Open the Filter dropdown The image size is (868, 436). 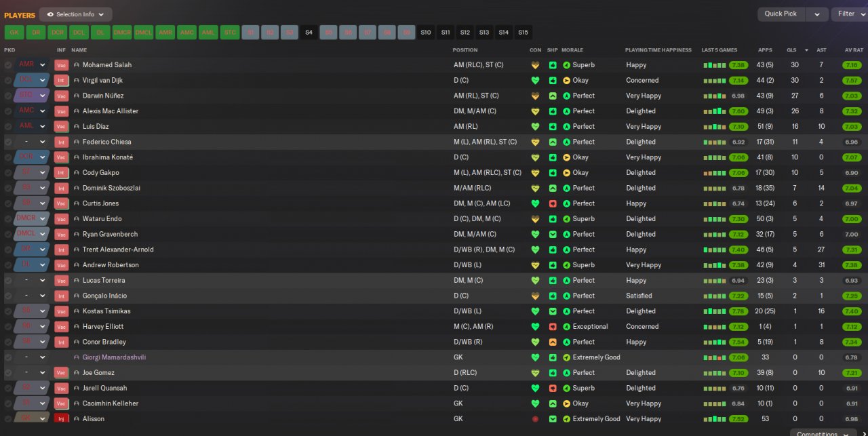850,14
